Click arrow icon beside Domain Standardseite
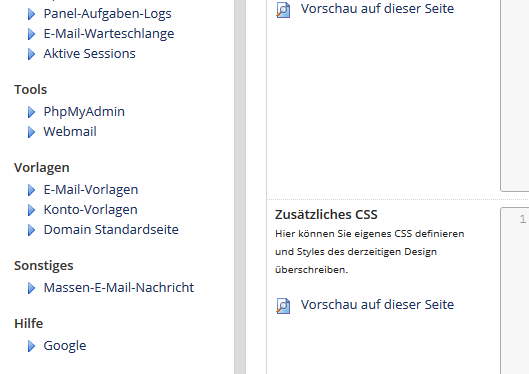Viewport: 529px width, 374px height. click(x=31, y=230)
